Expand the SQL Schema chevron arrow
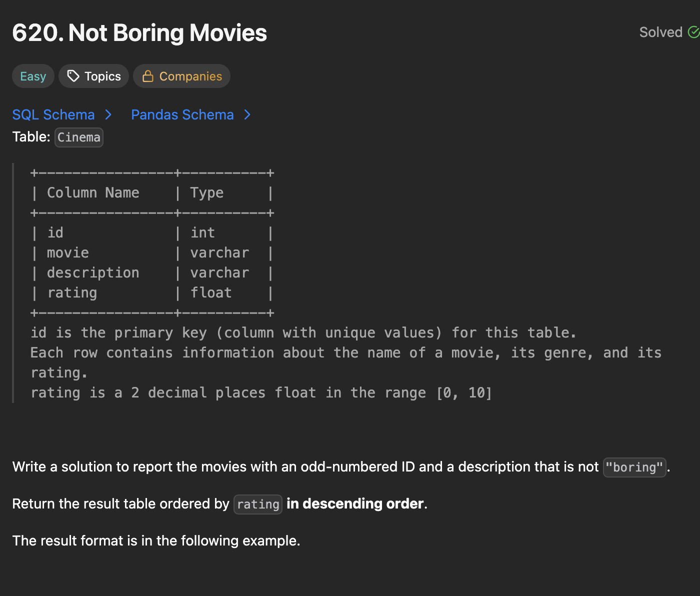The image size is (700, 596). click(108, 115)
